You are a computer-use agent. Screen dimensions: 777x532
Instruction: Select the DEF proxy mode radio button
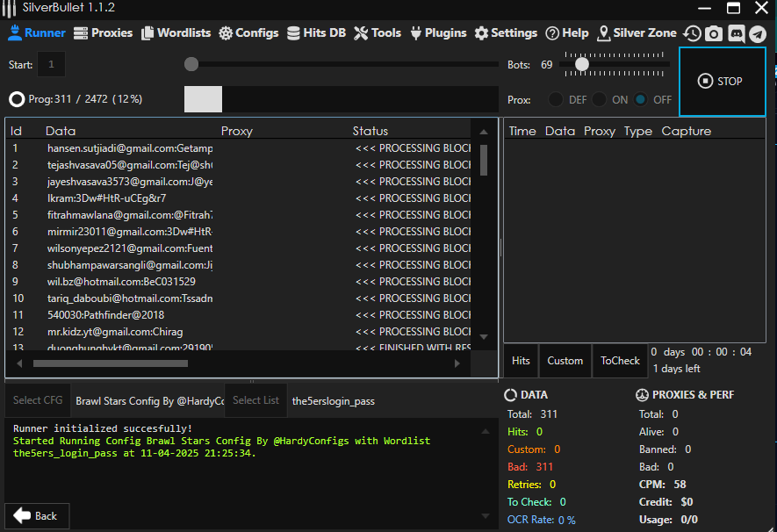tap(556, 99)
